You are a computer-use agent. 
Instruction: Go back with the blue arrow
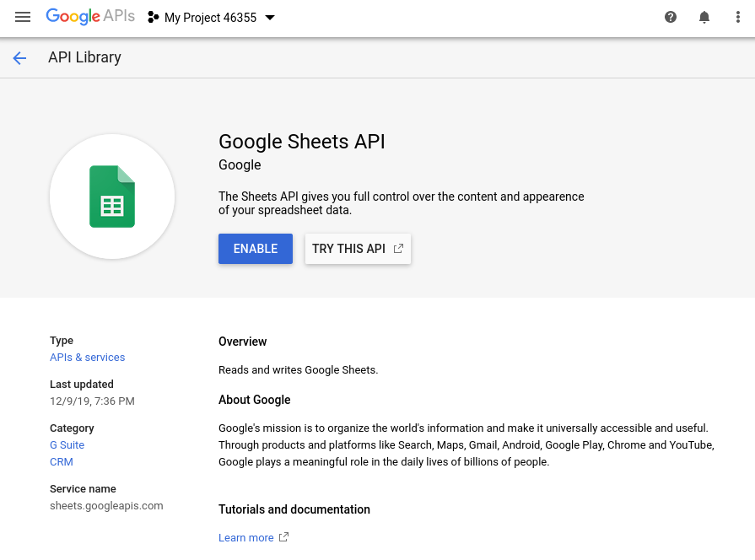click(x=19, y=58)
